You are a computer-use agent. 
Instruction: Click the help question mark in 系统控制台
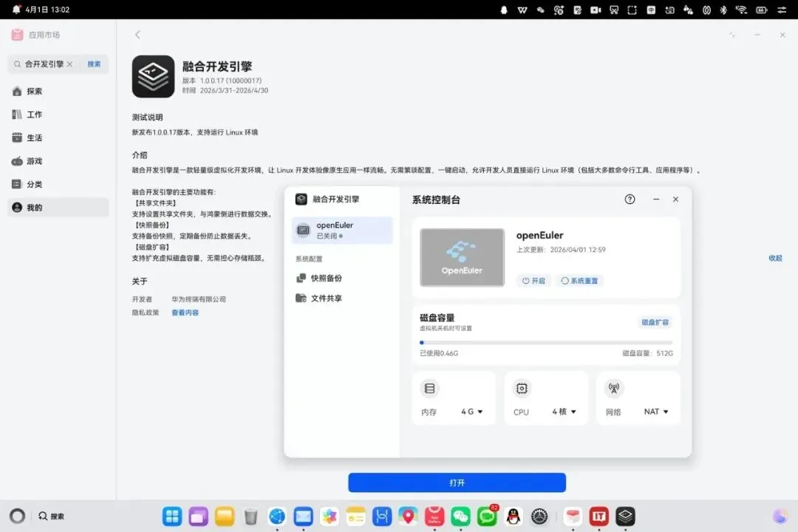point(630,199)
